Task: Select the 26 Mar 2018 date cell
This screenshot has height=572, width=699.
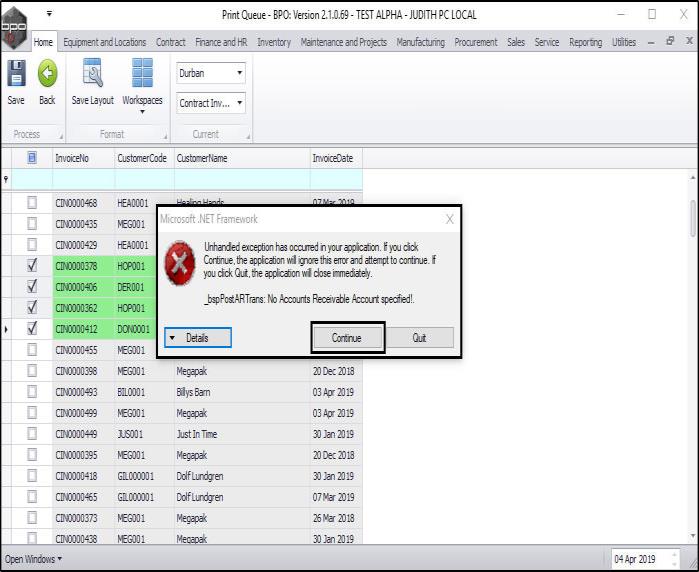Action: point(337,518)
